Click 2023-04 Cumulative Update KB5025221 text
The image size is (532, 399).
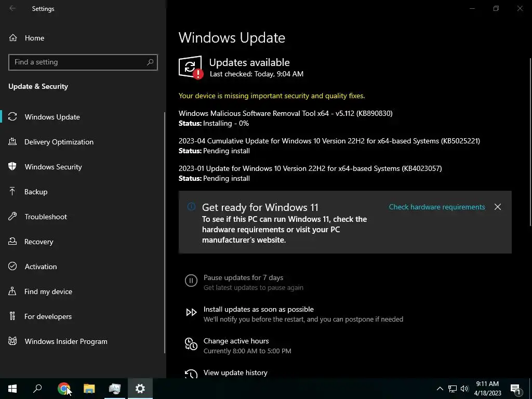329,141
